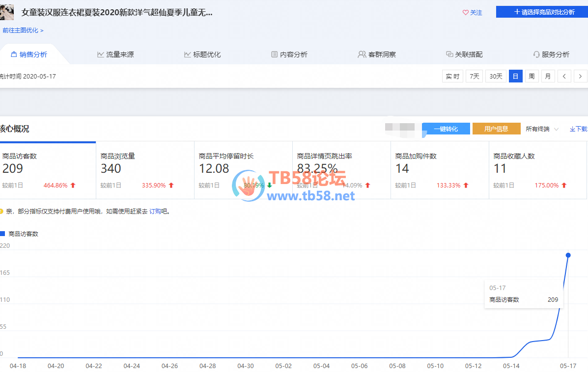Open the 前往主图优化 link
Screen dimensions: 588x372
click(x=23, y=30)
